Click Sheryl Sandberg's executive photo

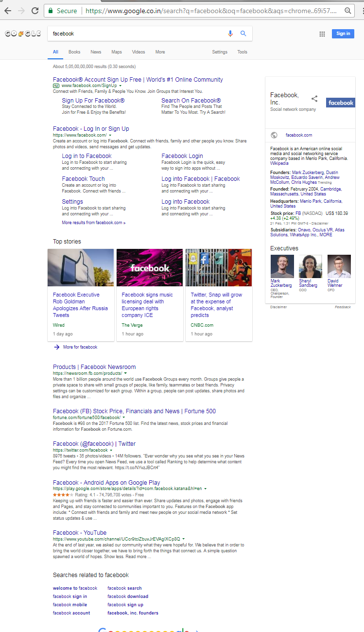click(311, 266)
